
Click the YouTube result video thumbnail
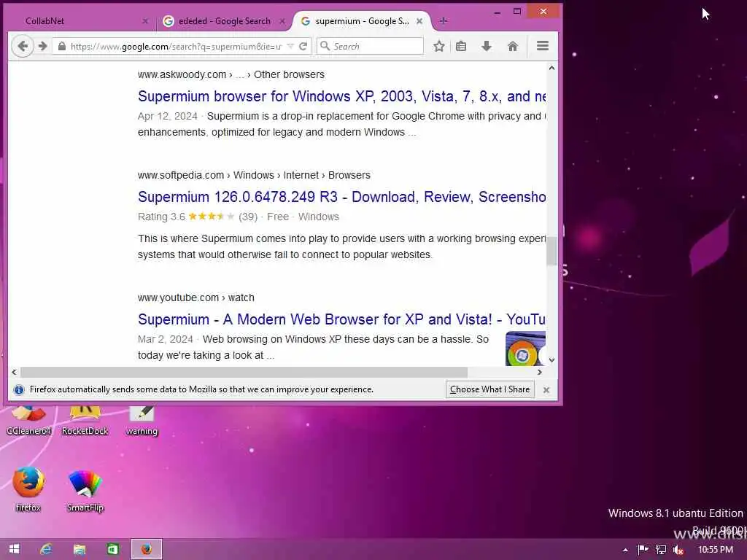click(x=525, y=348)
